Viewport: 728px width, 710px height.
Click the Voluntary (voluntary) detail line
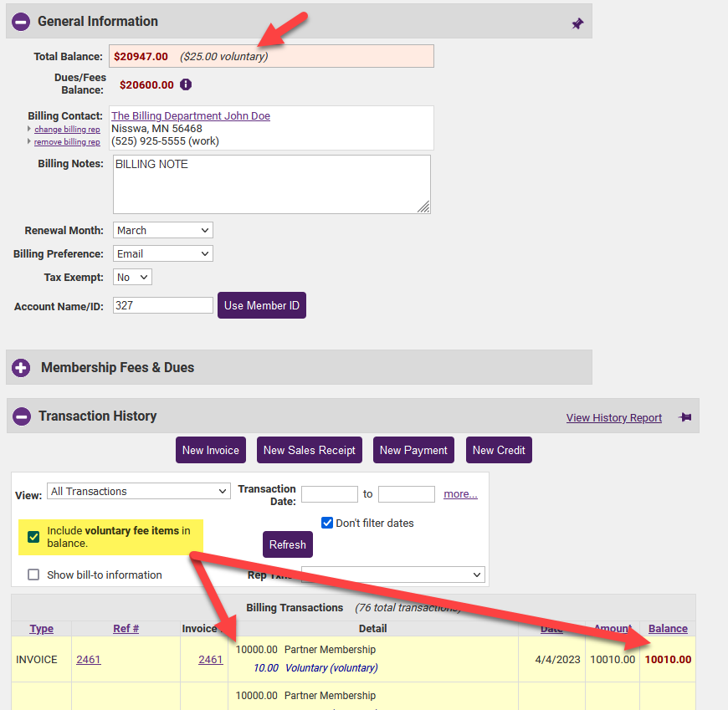pos(331,668)
